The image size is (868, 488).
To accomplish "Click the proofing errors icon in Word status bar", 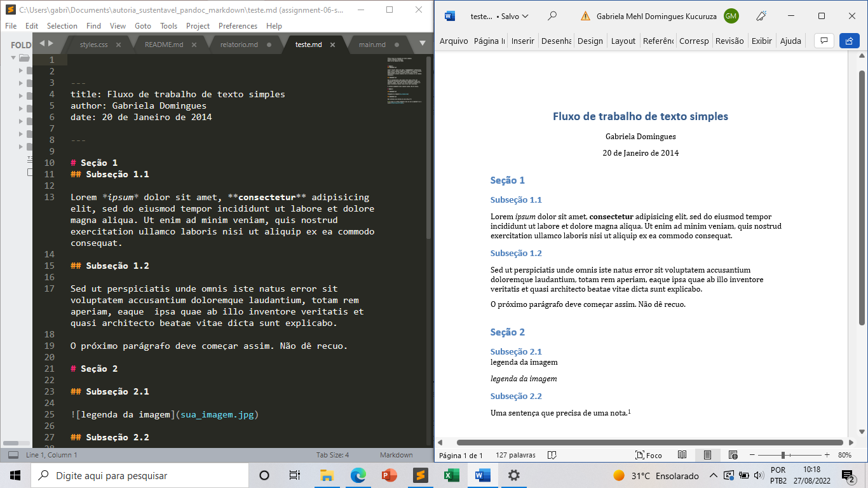I will [552, 455].
